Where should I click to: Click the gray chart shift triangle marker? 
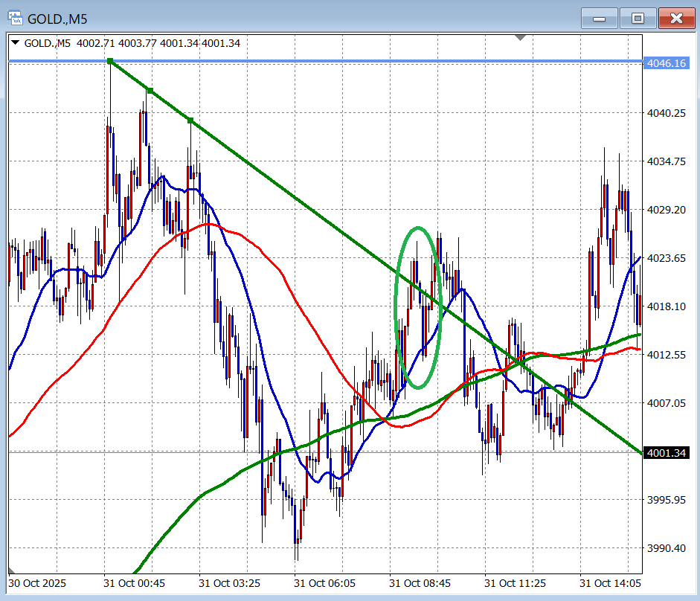click(x=521, y=37)
